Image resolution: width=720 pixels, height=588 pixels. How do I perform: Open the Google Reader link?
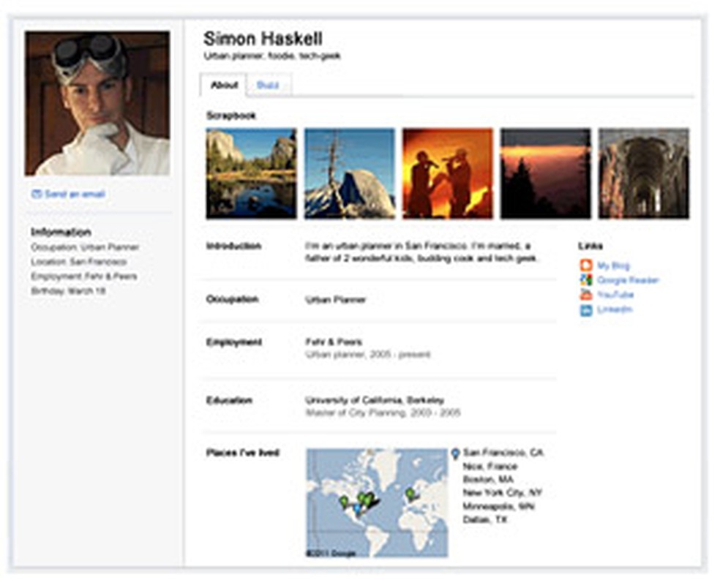pyautogui.click(x=627, y=279)
